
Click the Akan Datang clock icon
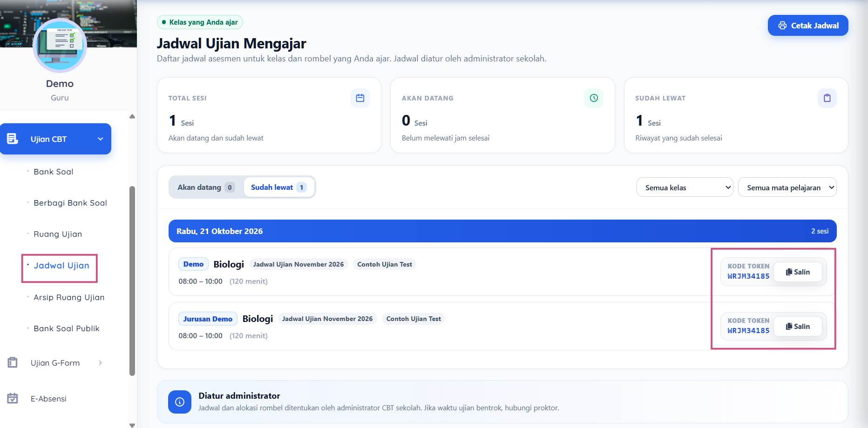[594, 98]
